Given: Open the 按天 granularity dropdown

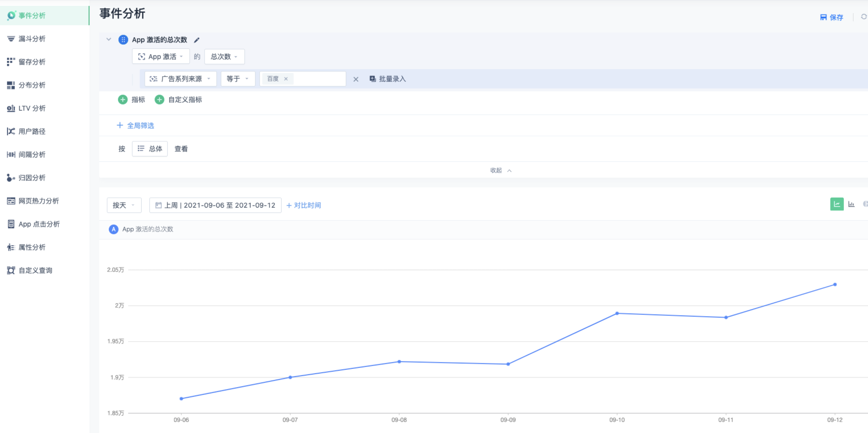Looking at the screenshot, I should tap(124, 205).
